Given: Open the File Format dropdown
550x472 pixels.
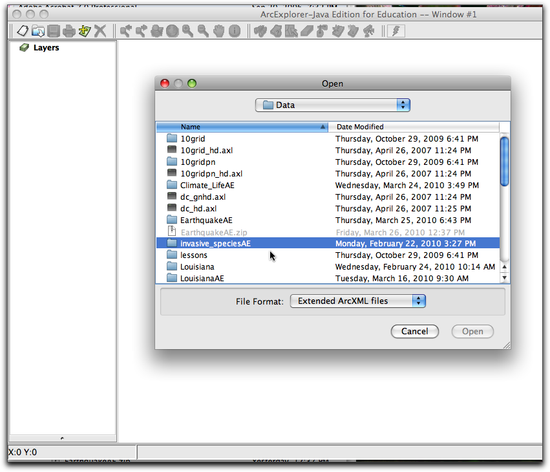Looking at the screenshot, I should (358, 301).
